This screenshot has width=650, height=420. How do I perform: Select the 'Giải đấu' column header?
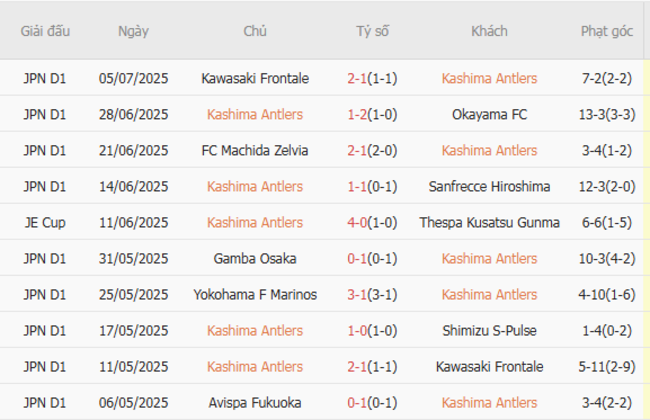[45, 31]
